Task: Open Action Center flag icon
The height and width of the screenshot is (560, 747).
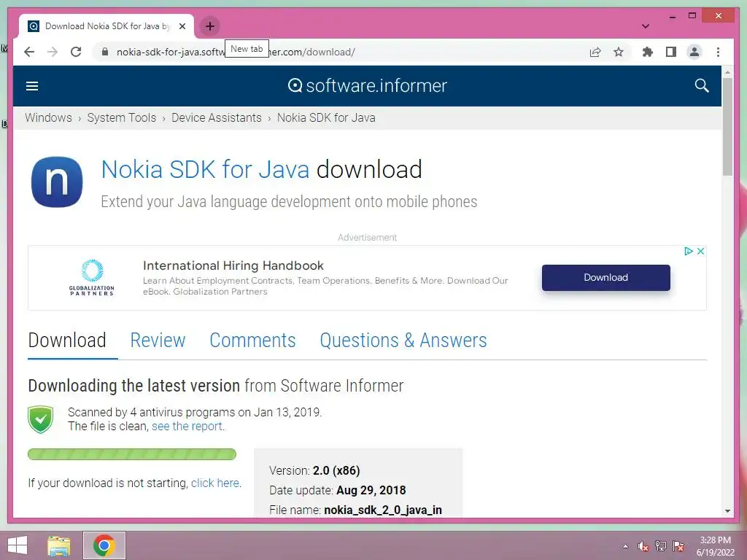Action: pyautogui.click(x=678, y=546)
